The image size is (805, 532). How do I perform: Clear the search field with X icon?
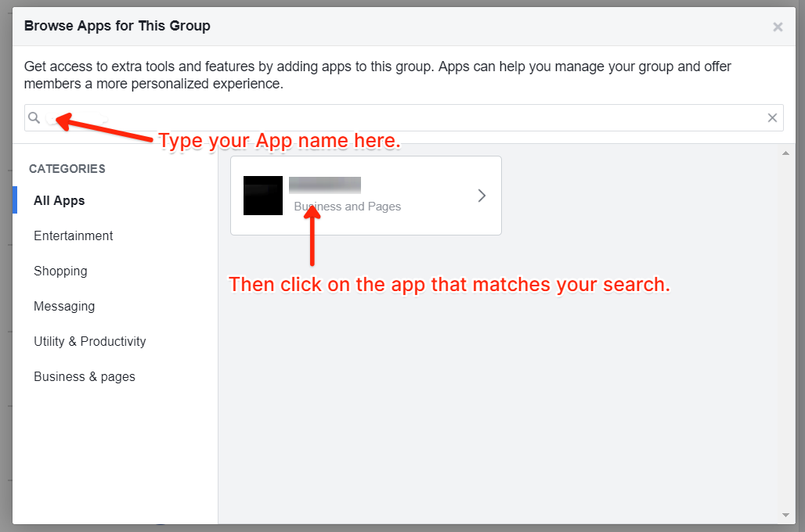tap(772, 118)
